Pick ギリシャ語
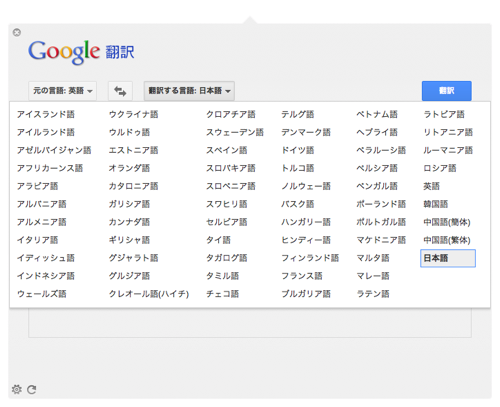This screenshot has height=407, width=500. (130, 240)
